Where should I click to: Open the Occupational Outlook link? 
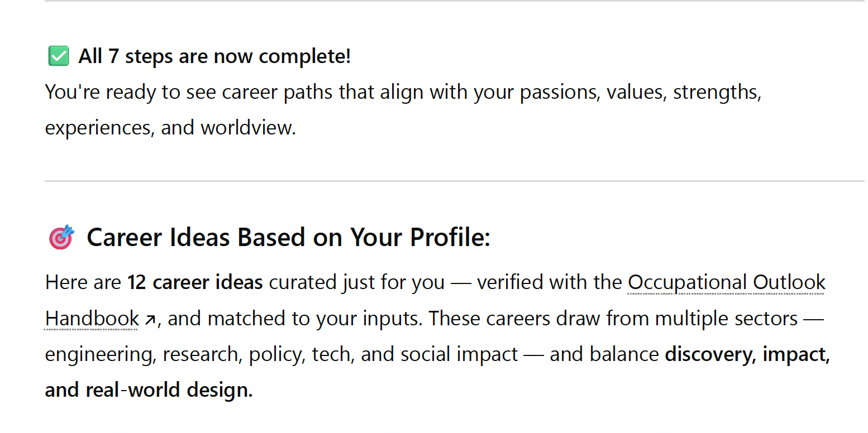pos(727,282)
